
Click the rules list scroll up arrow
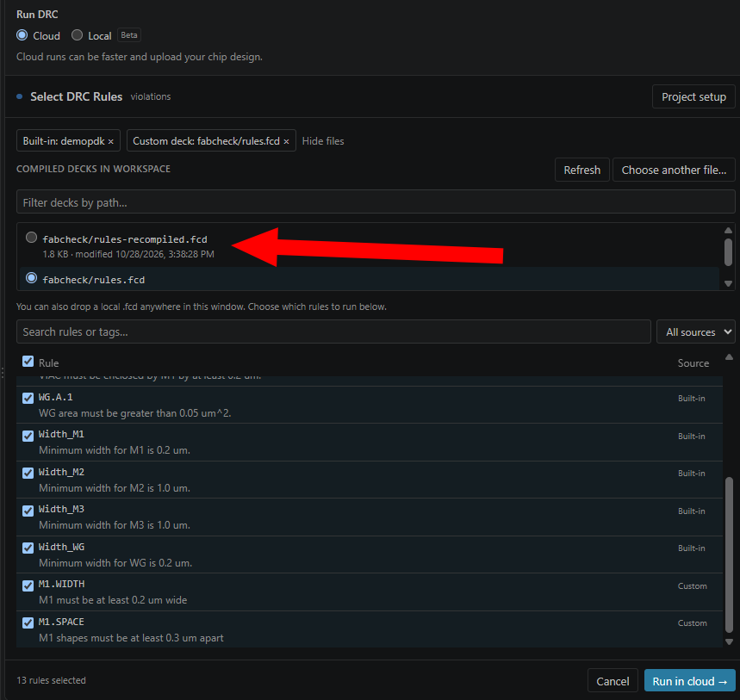point(729,357)
